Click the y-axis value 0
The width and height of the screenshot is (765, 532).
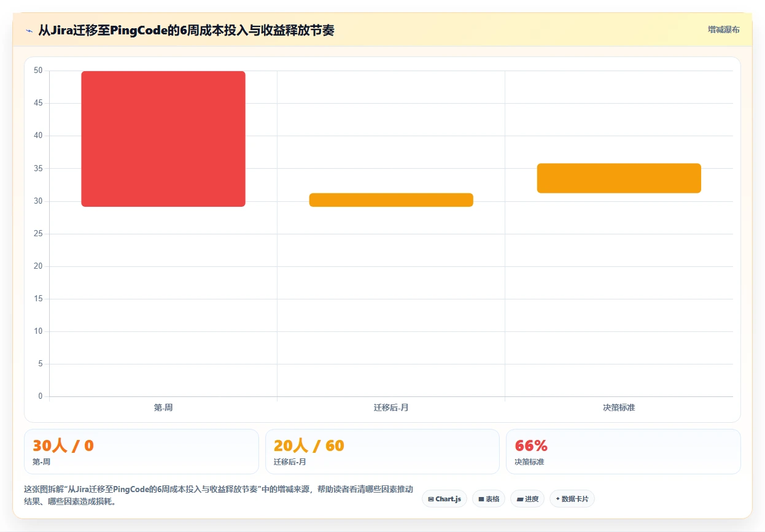pos(41,396)
